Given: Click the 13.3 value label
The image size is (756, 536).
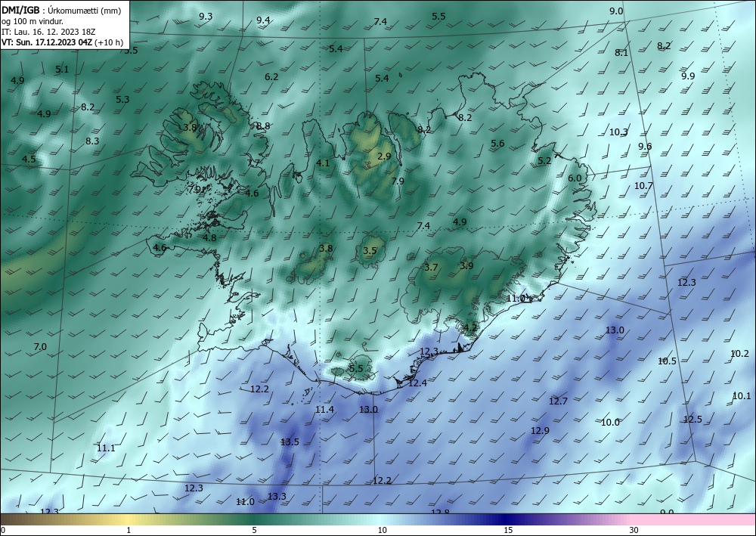Looking at the screenshot, I should 277,497.
